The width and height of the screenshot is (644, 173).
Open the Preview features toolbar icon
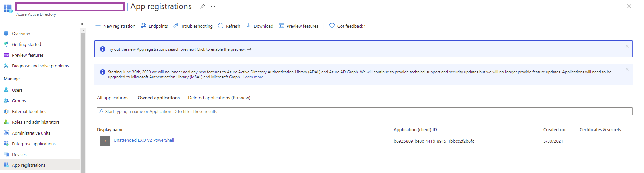pyautogui.click(x=281, y=26)
